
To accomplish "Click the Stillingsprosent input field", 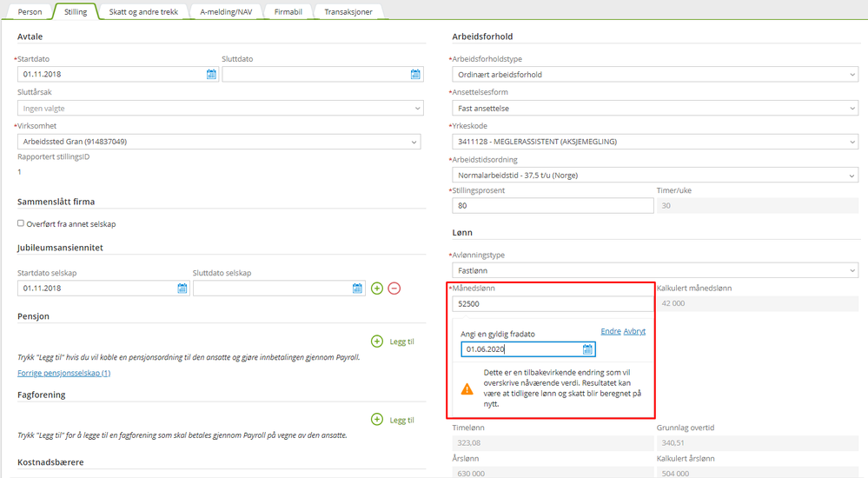I will [x=553, y=206].
